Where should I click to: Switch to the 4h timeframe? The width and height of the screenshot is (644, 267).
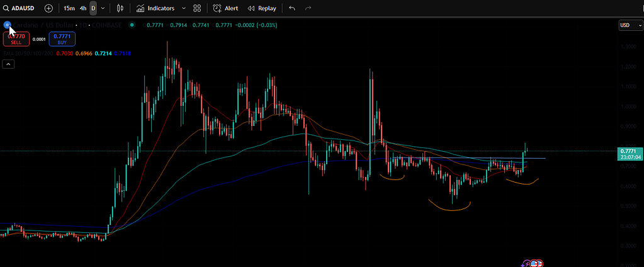[x=82, y=8]
